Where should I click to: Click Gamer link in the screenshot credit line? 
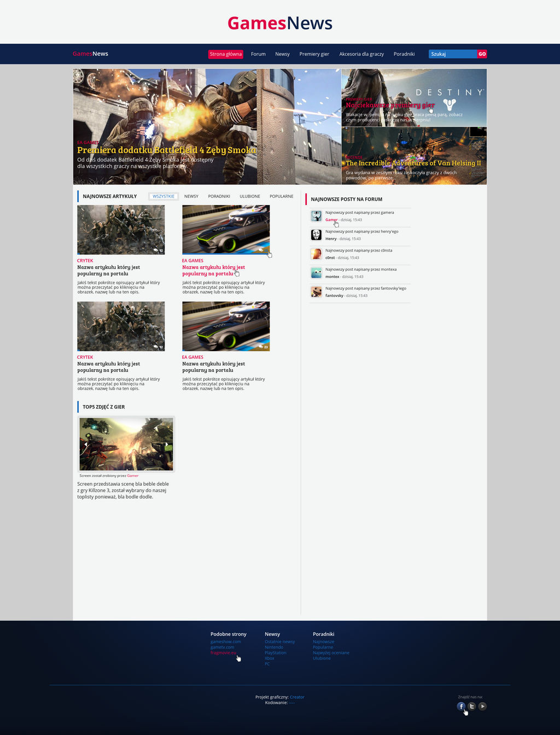(x=133, y=476)
